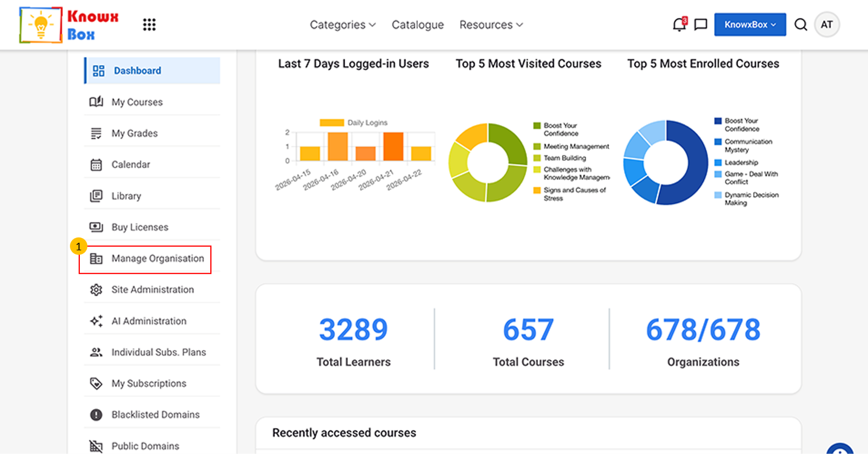Expand the Resources dropdown

491,24
